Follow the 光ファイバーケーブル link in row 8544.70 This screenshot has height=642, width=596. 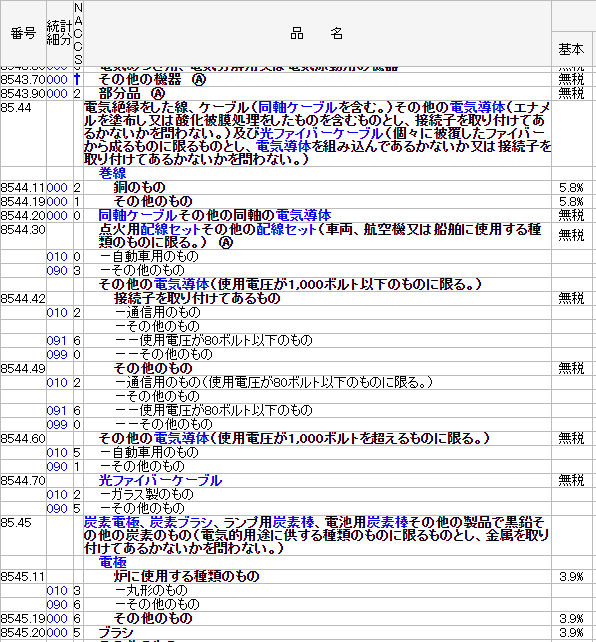click(x=160, y=481)
